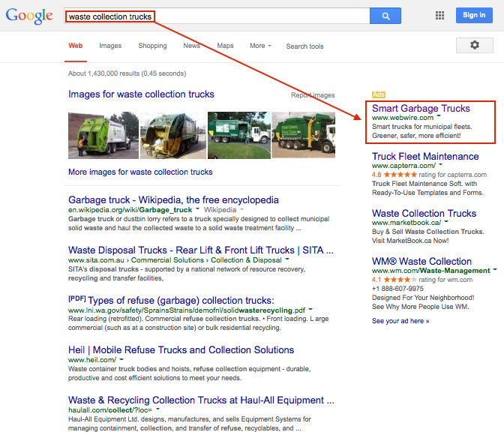Switch to the Images tab

click(x=110, y=46)
